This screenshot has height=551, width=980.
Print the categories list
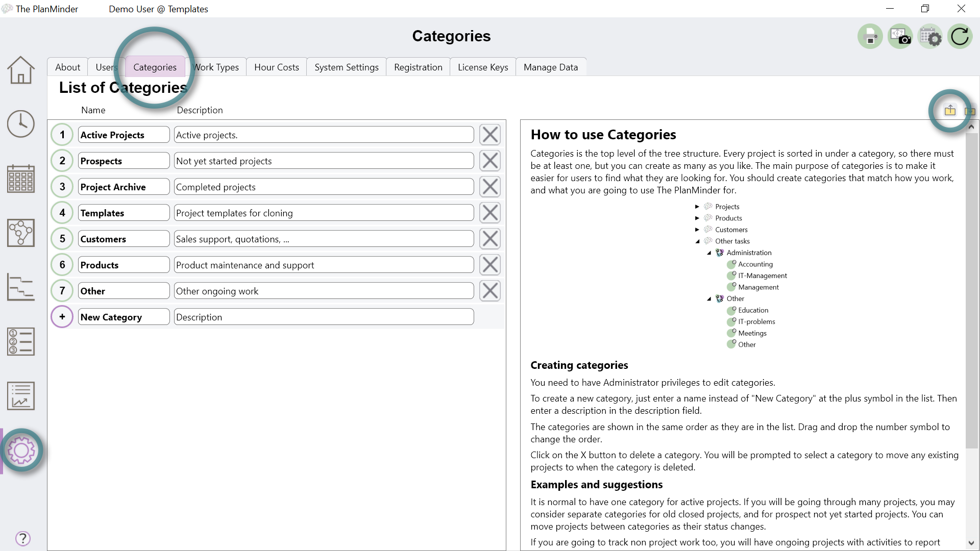[870, 36]
